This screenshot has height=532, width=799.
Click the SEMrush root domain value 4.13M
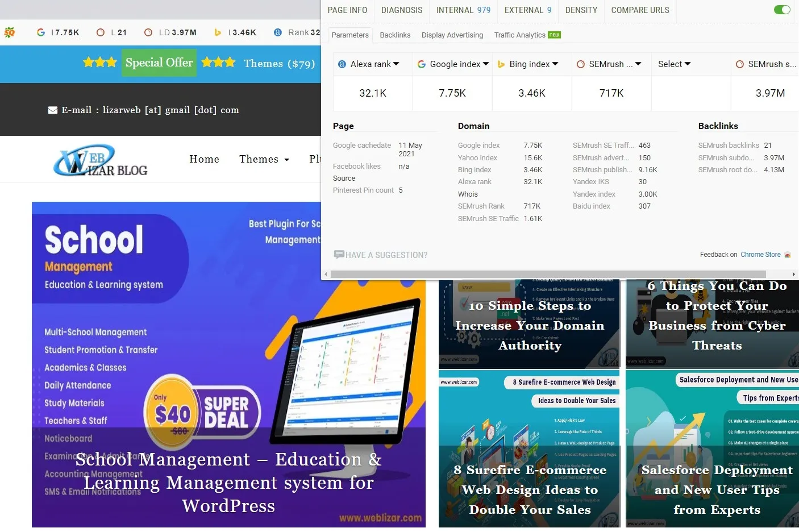(x=774, y=170)
